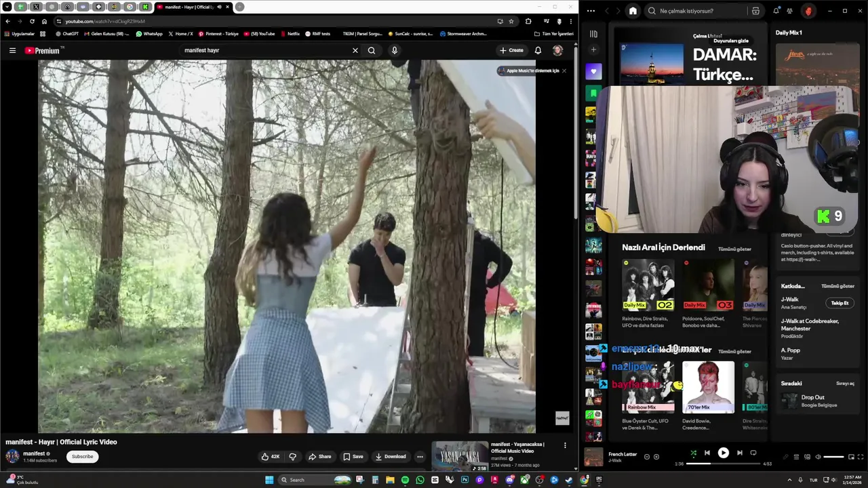Open Spotify three-dot app menu

[591, 11]
